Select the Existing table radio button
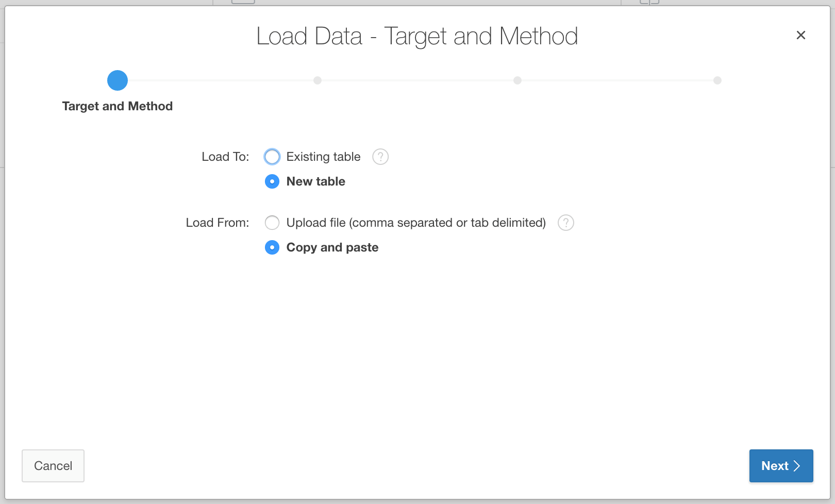 tap(272, 157)
